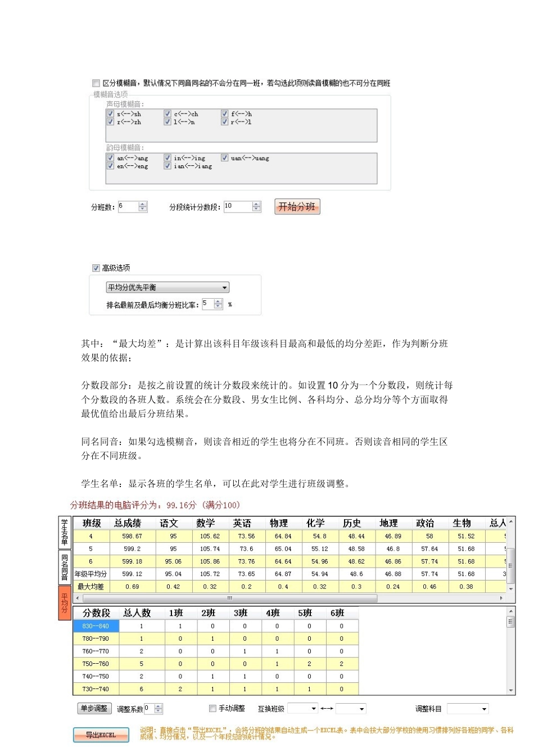Toggle the an<-->ang checkbox
Image resolution: width=534 pixels, height=756 pixels.
pyautogui.click(x=110, y=158)
